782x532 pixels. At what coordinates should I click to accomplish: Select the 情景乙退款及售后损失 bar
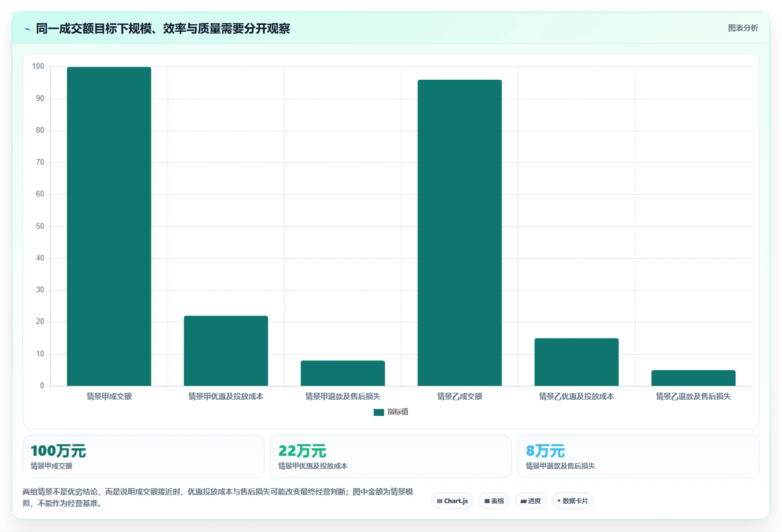point(693,378)
